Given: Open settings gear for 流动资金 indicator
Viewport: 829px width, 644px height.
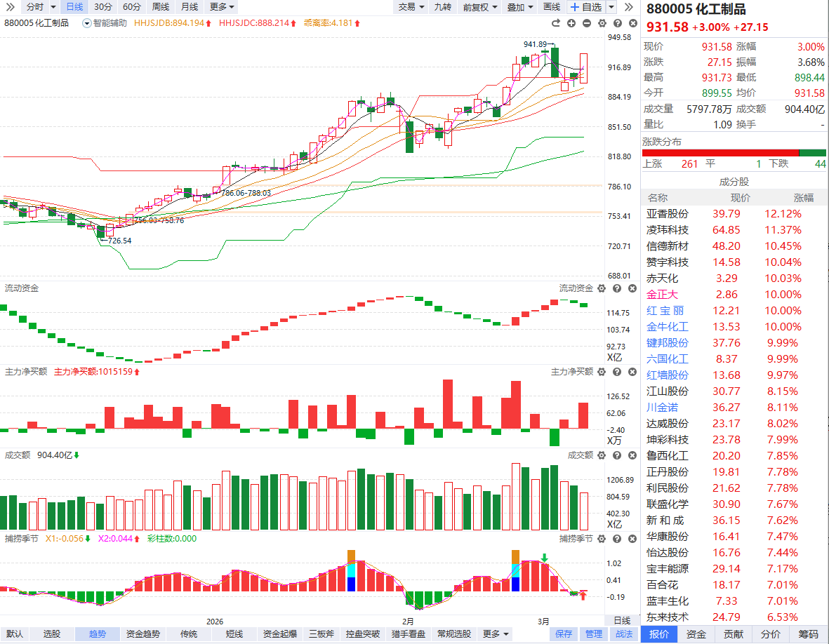Looking at the screenshot, I should click(602, 288).
